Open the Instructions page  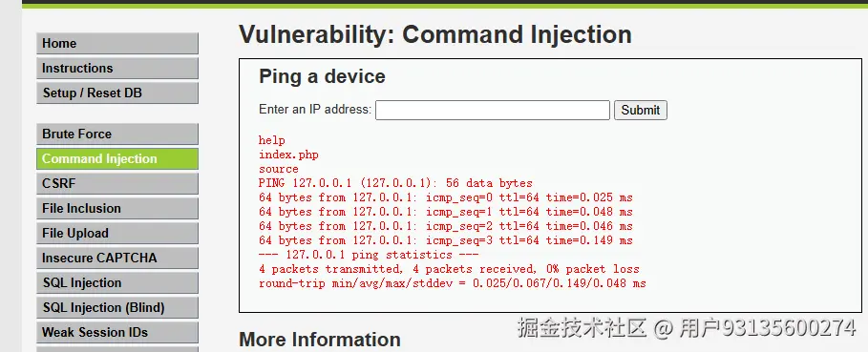pos(117,68)
